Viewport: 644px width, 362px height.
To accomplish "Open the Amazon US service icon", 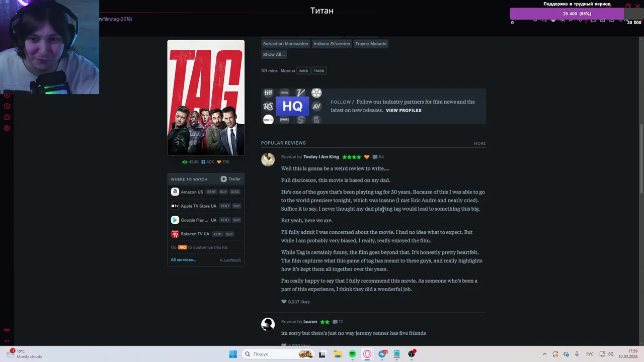I will click(x=175, y=192).
